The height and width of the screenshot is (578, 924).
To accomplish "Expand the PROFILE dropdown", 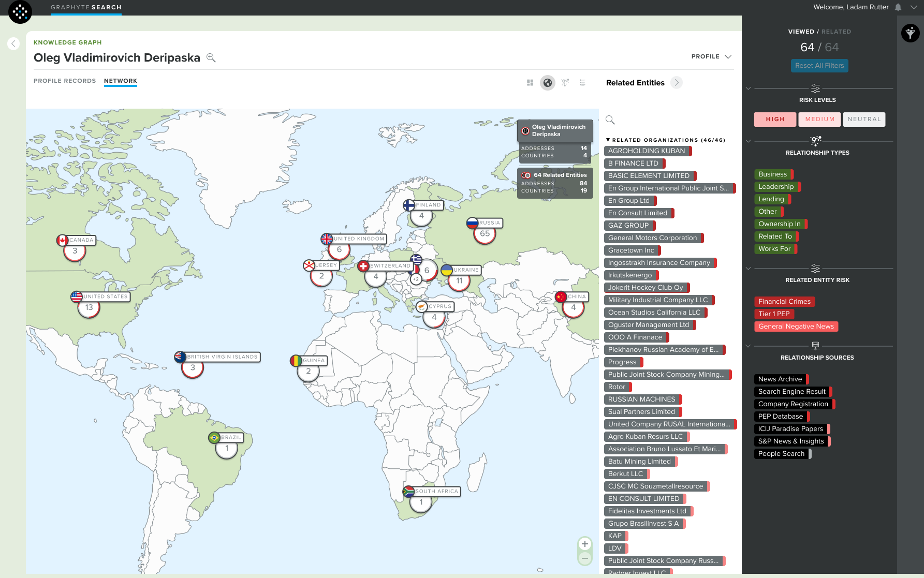I will click(x=712, y=56).
